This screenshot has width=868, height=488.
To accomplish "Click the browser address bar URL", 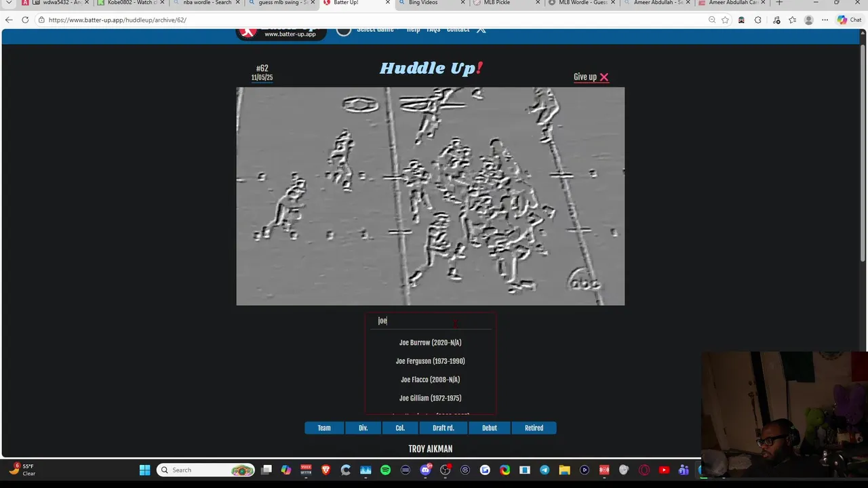I will tap(117, 20).
